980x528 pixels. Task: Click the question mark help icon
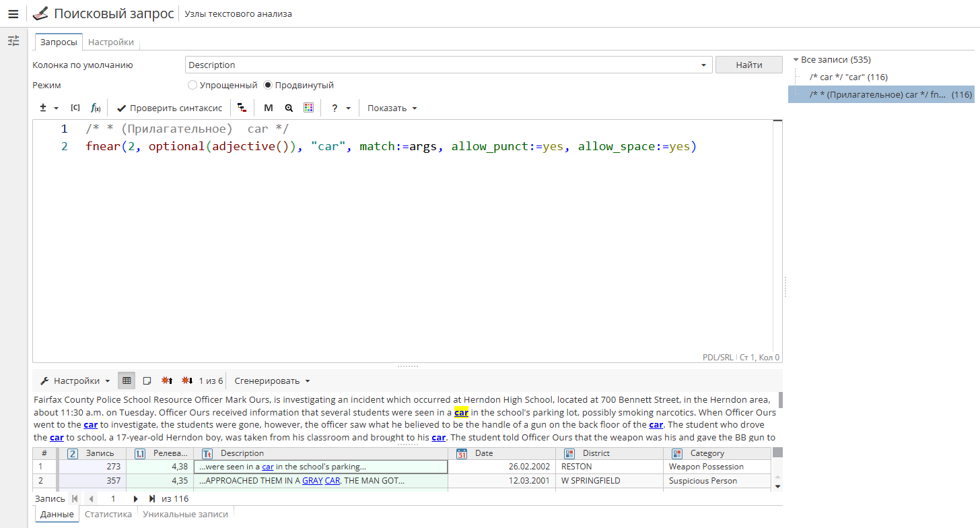[x=335, y=108]
